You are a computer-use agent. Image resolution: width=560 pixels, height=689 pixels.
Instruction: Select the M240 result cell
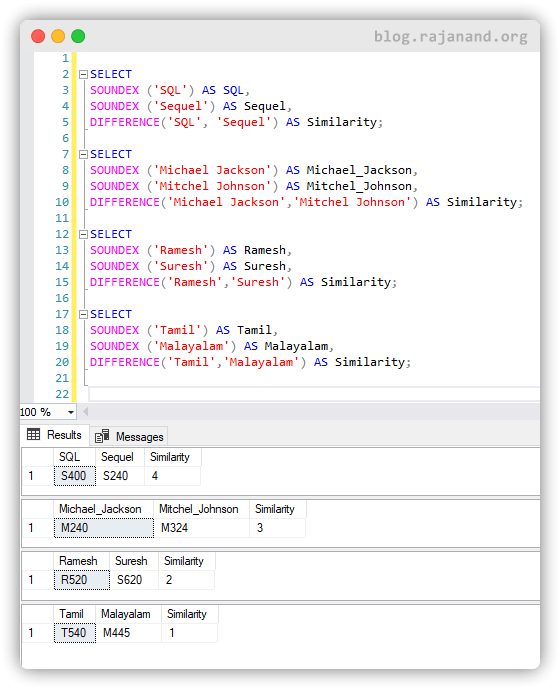[x=104, y=528]
